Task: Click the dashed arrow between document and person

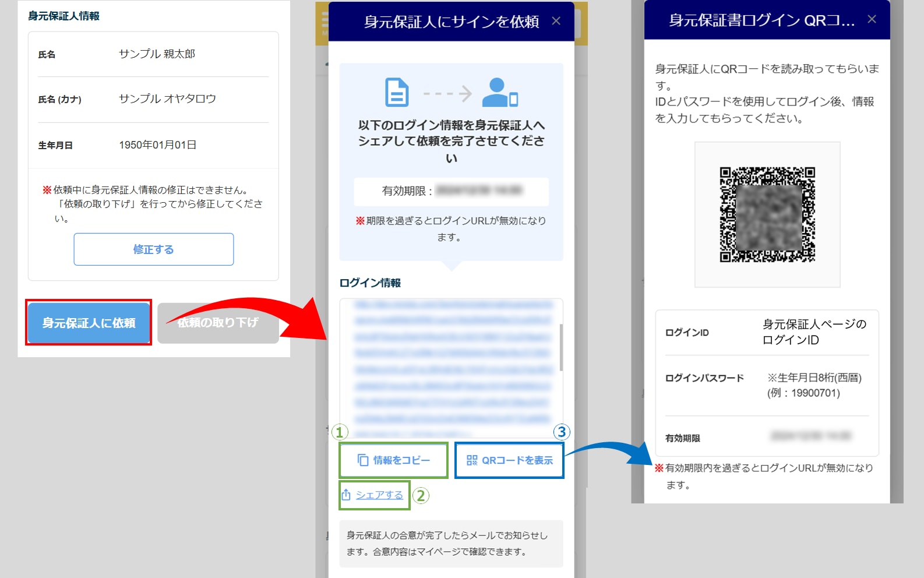Action: [447, 93]
